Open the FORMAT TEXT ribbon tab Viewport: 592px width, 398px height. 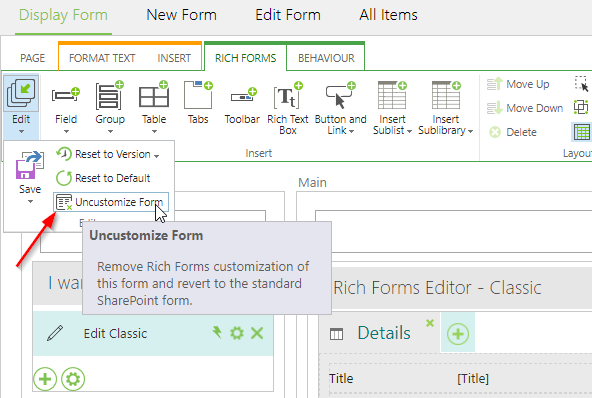102,58
